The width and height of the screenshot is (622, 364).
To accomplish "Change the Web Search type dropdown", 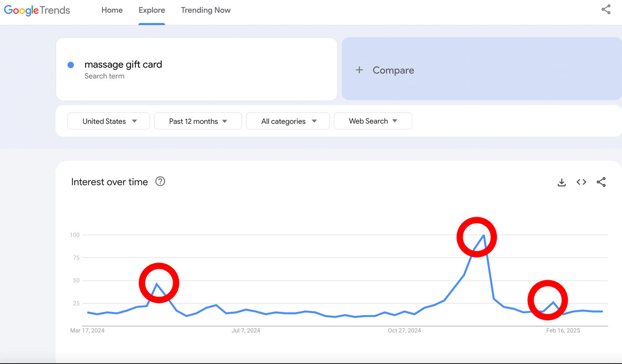I will [373, 121].
